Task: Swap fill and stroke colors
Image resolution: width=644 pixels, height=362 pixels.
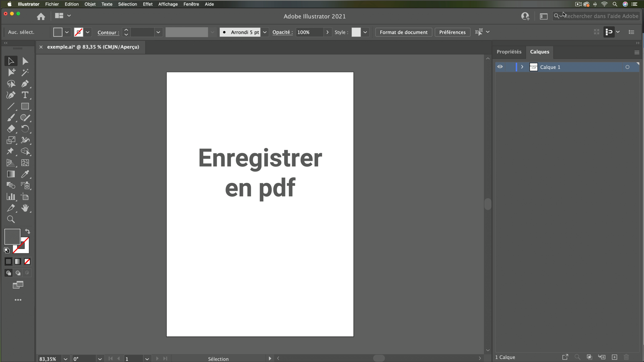Action: [x=27, y=231]
